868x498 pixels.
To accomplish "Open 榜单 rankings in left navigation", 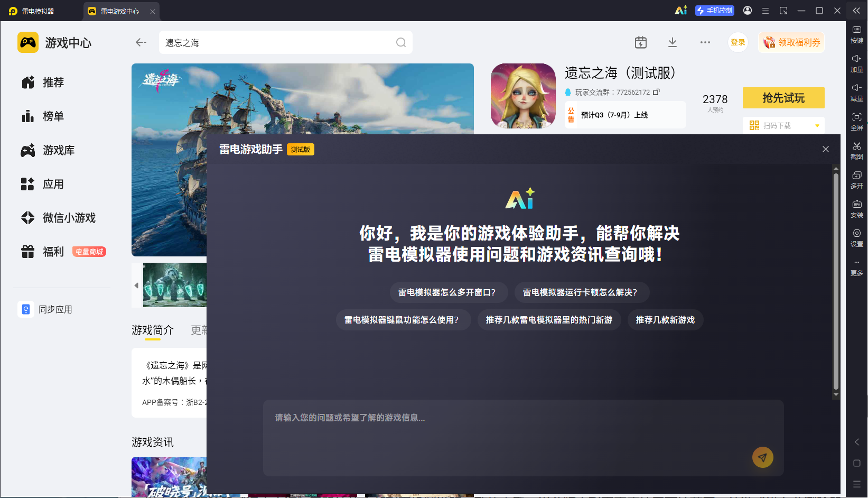I will point(43,116).
